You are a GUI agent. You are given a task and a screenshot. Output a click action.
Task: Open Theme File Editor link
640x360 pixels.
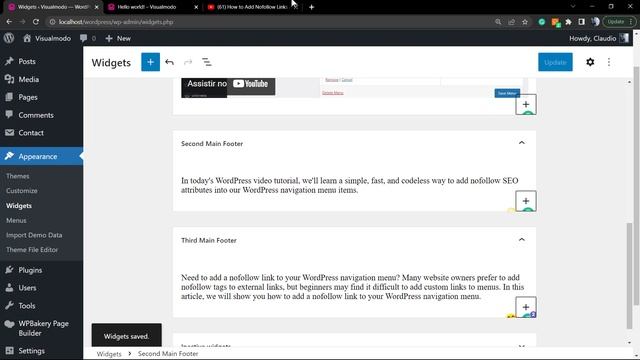[32, 250]
